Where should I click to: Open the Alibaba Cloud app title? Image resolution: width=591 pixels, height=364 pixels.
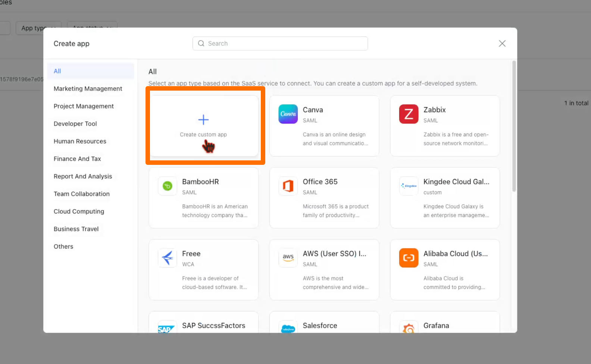456,254
